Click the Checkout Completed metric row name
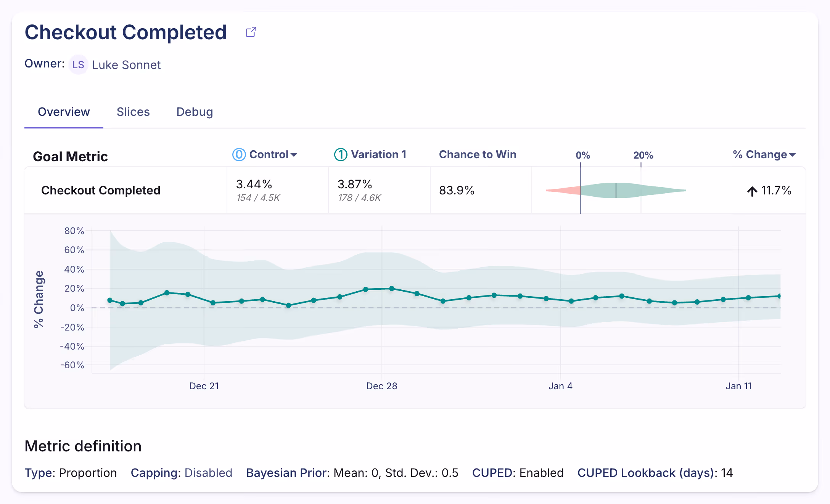Image resolution: width=830 pixels, height=504 pixels. point(101,190)
